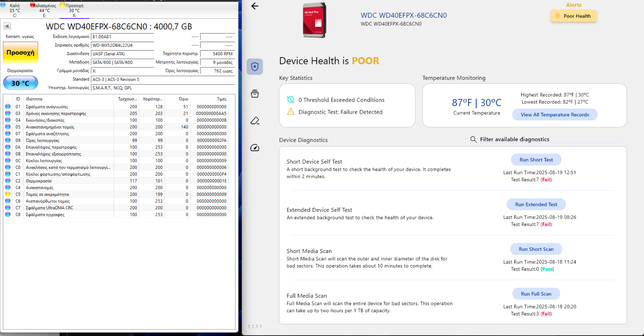This screenshot has width=644, height=336.
Task: Click the WDC WD40EFPX-68C6CN0 device title link
Action: (404, 15)
